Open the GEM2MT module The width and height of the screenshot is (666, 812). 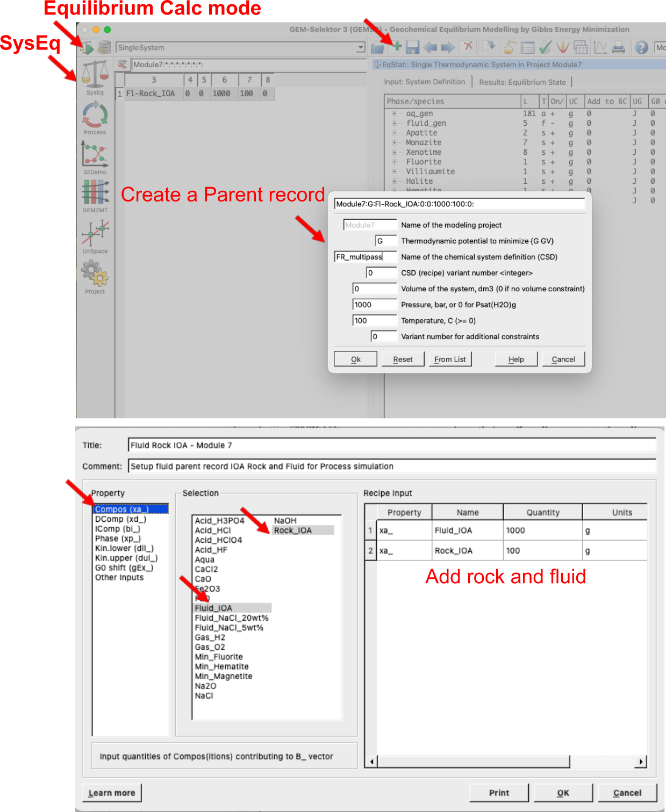[x=95, y=197]
